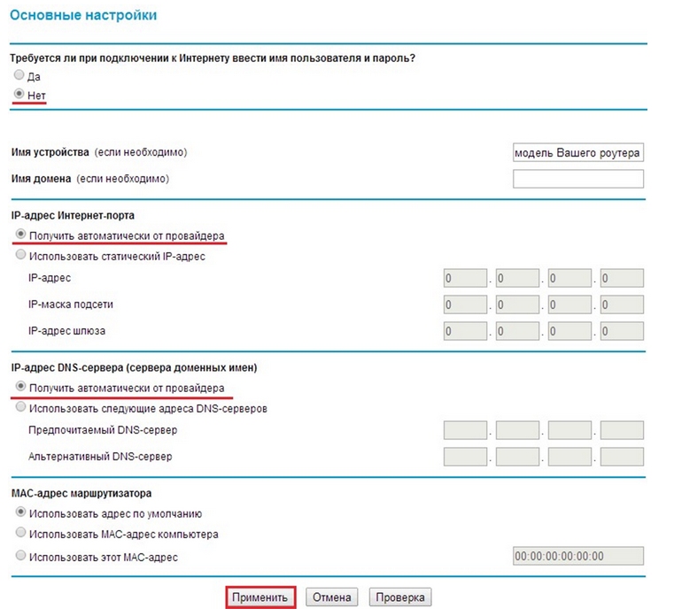
Task: Choose automatic DNS server from provider
Action: [19, 388]
